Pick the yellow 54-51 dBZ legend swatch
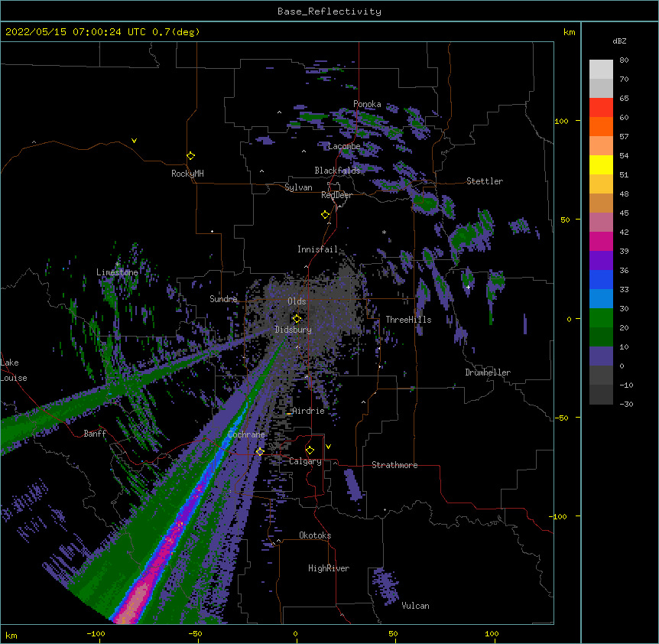 click(601, 164)
